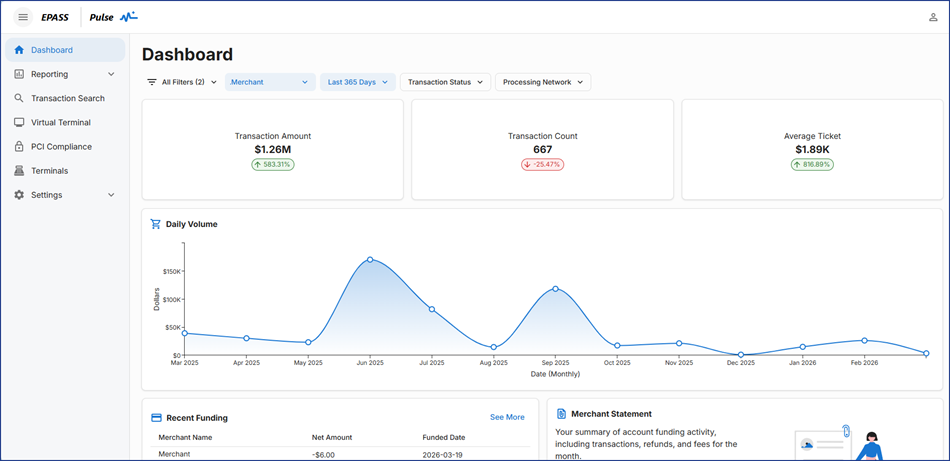Expand the Settings chevron in sidebar

(x=111, y=195)
